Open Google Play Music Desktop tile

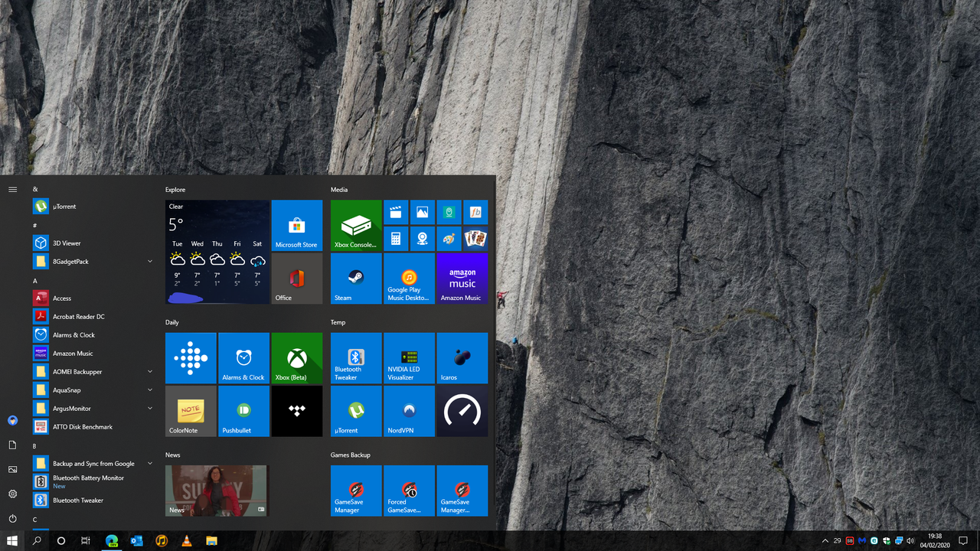pos(409,279)
